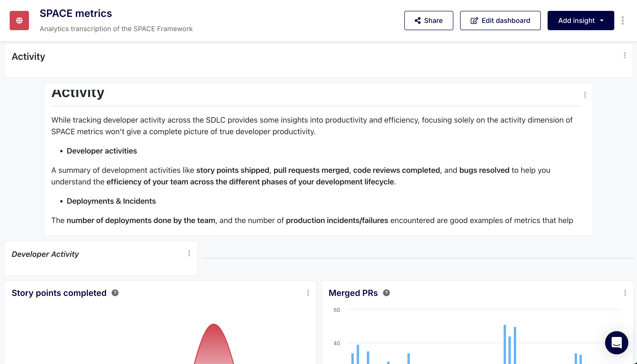The height and width of the screenshot is (364, 637).
Task: Open the options menu of the Activity text card
Action: pos(585,95)
